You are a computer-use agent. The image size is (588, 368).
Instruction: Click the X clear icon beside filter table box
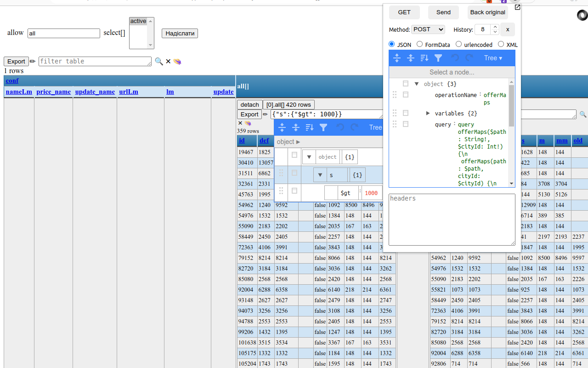[x=168, y=61]
